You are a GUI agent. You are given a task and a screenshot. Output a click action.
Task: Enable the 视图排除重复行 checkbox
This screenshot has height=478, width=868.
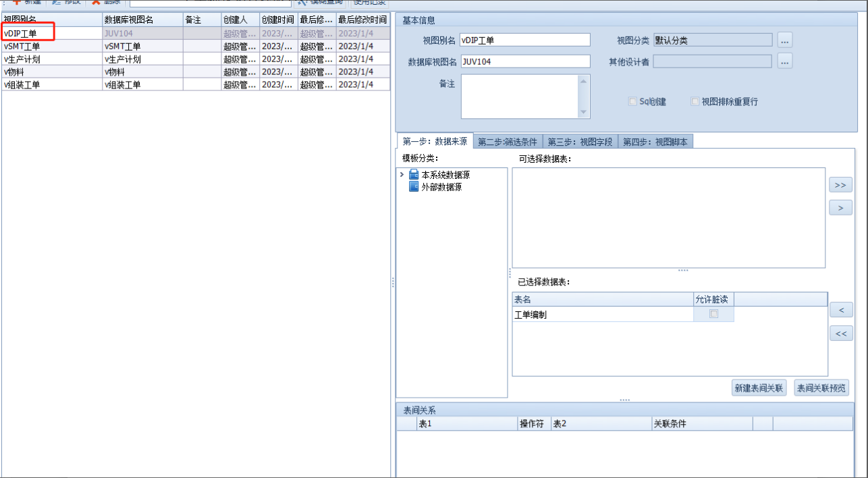pos(695,102)
